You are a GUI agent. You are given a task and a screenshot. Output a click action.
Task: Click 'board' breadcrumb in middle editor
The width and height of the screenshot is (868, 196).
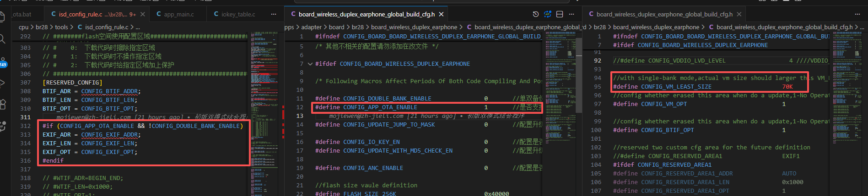336,27
